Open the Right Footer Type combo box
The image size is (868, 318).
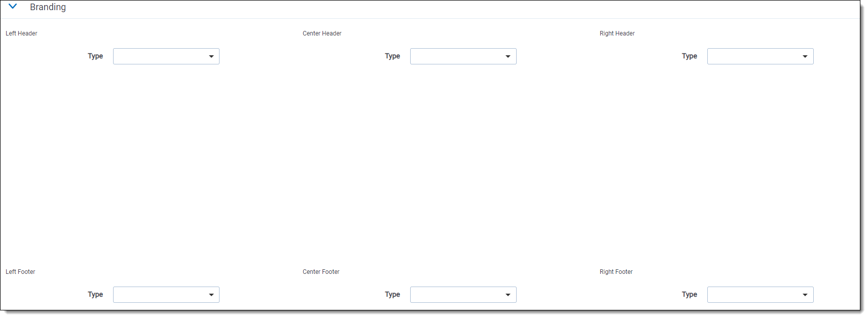click(753, 295)
